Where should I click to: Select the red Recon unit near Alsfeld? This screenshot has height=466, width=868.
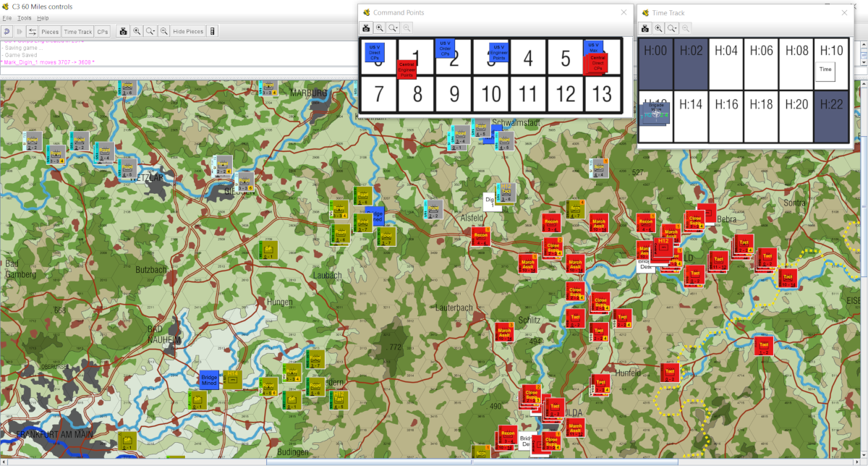tap(481, 237)
